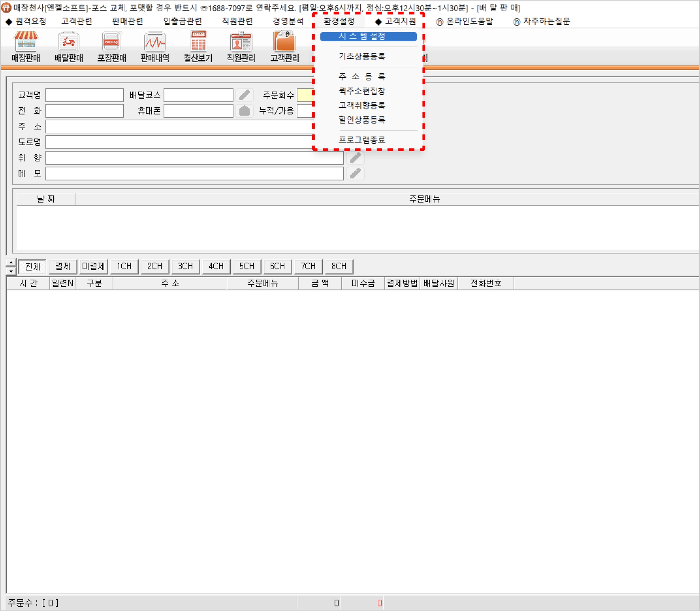The height and width of the screenshot is (611, 700).
Task: Switch to the 미결제 tab
Action: point(93,266)
